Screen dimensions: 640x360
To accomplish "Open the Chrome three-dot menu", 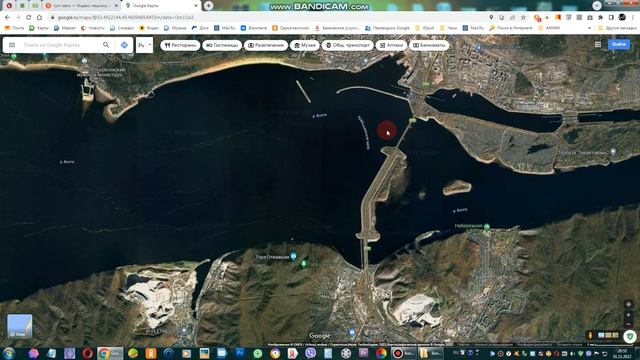I will [633, 18].
